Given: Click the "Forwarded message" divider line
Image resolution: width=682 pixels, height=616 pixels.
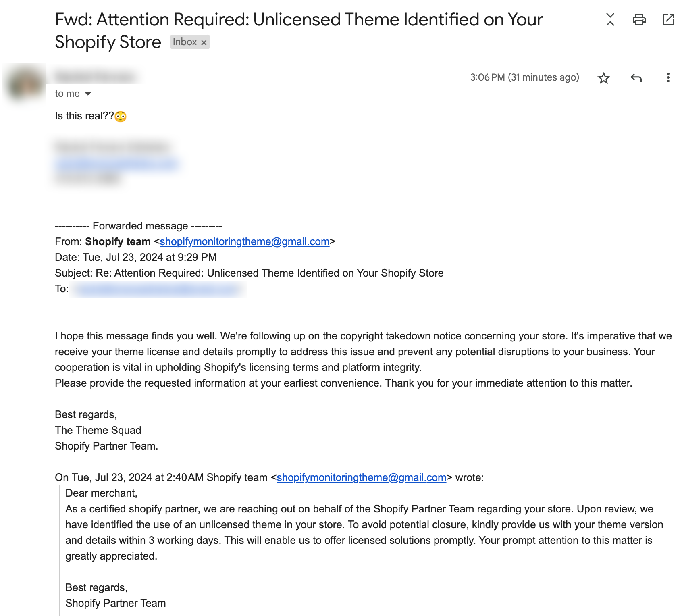Looking at the screenshot, I should coord(139,226).
